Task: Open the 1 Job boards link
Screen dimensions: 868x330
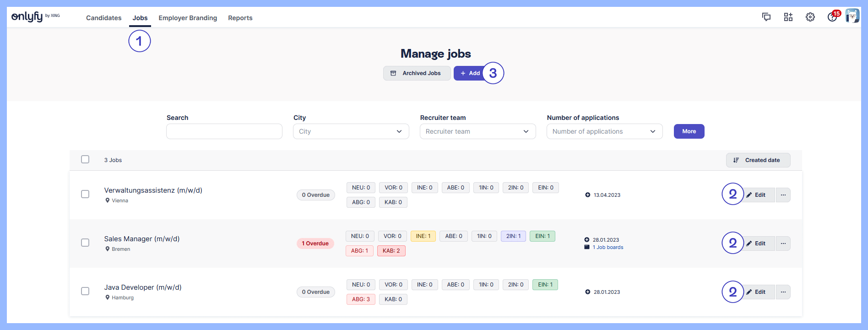Action: (x=609, y=247)
